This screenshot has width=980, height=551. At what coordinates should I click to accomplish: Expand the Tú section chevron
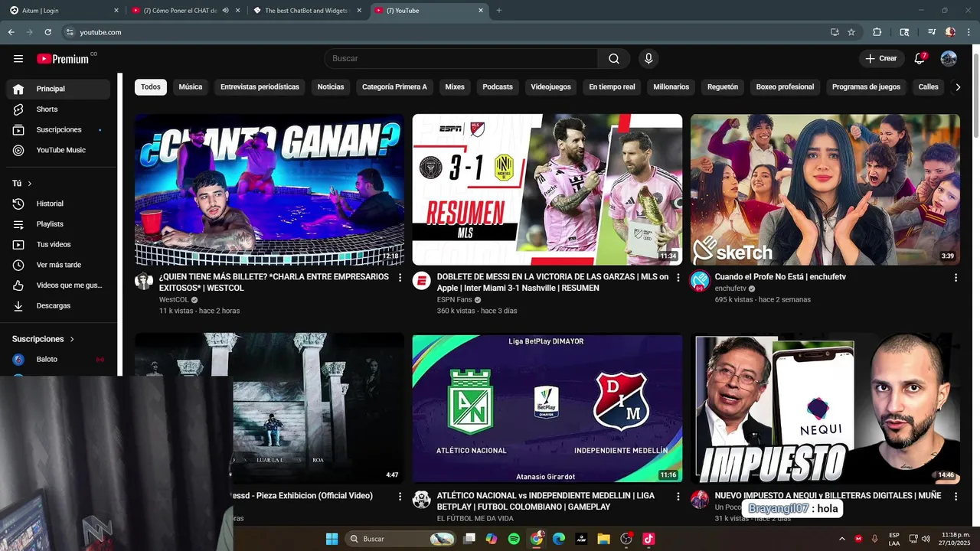(30, 184)
